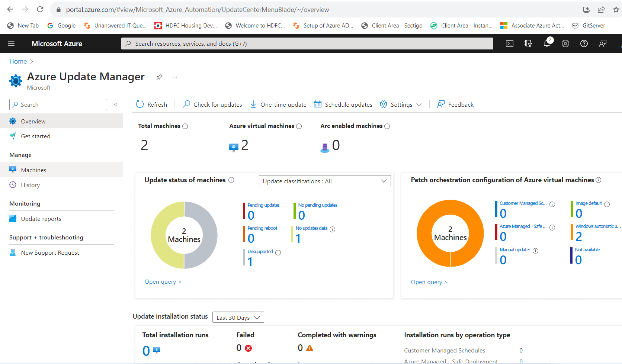Open the Update classifications dropdown
This screenshot has height=364, width=622.
325,181
